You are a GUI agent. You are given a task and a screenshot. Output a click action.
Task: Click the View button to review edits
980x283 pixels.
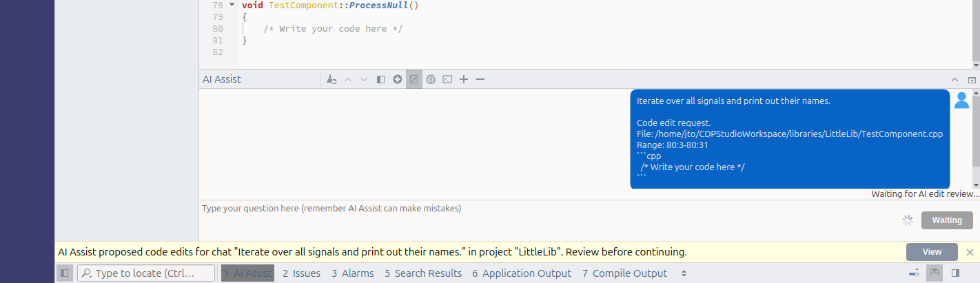coord(932,252)
